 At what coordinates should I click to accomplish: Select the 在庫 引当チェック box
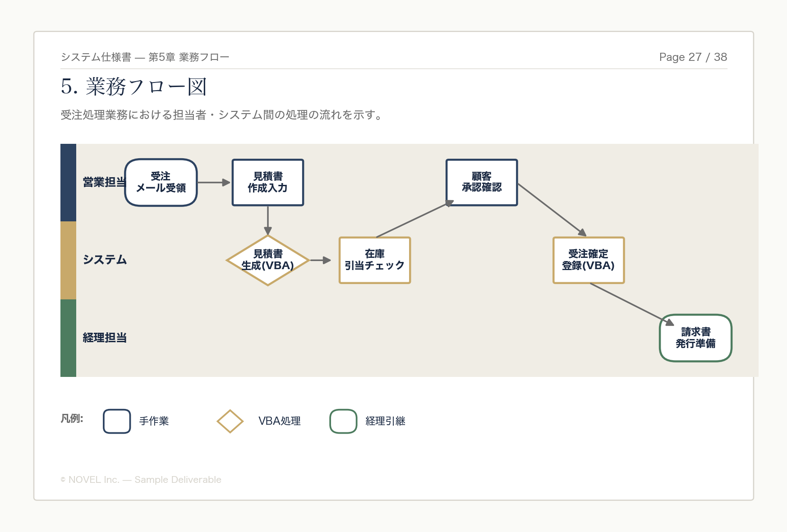click(375, 260)
